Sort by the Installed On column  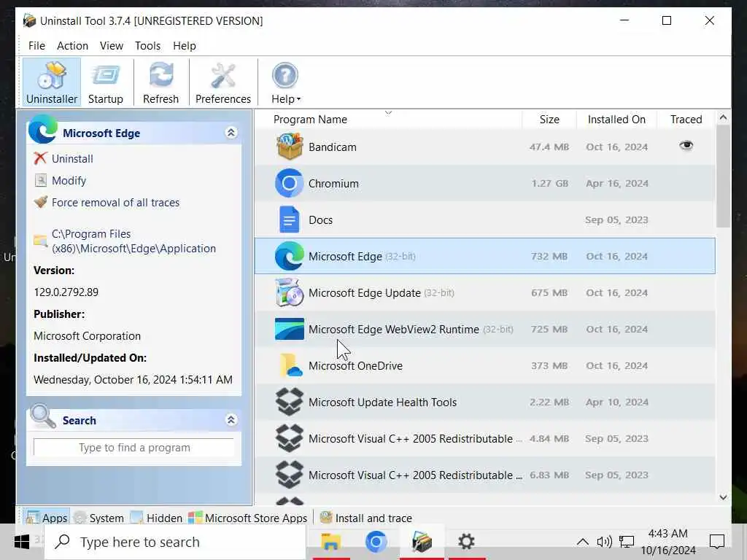(616, 120)
